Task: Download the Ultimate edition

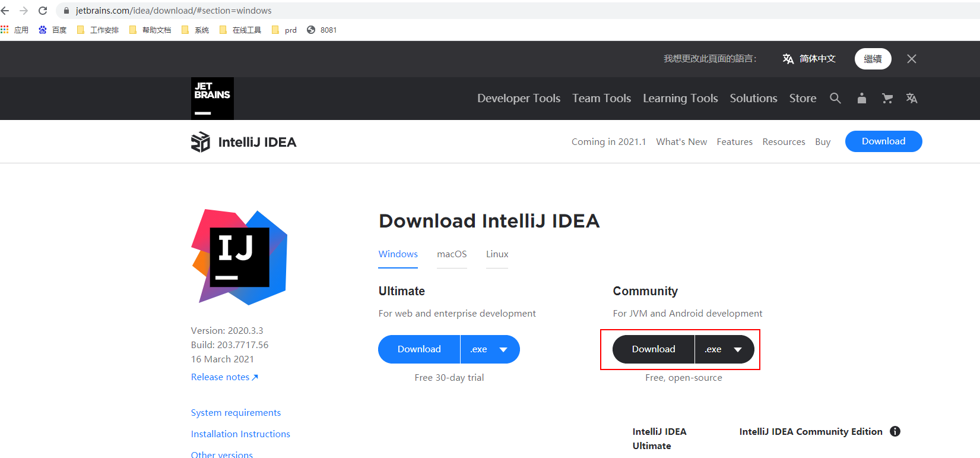Action: tap(419, 349)
